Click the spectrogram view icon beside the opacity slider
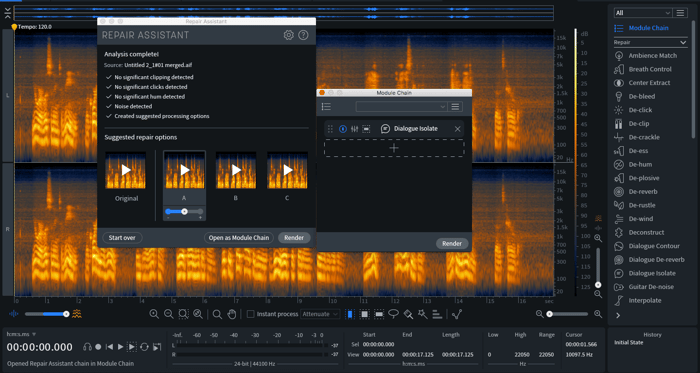The image size is (700, 373). tap(77, 314)
